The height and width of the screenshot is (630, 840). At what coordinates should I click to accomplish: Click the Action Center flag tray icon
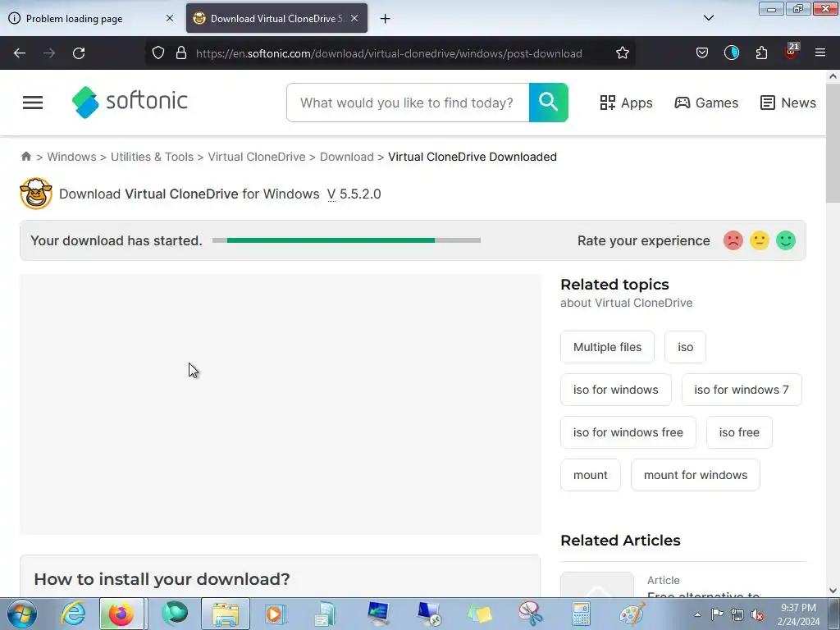(x=717, y=614)
